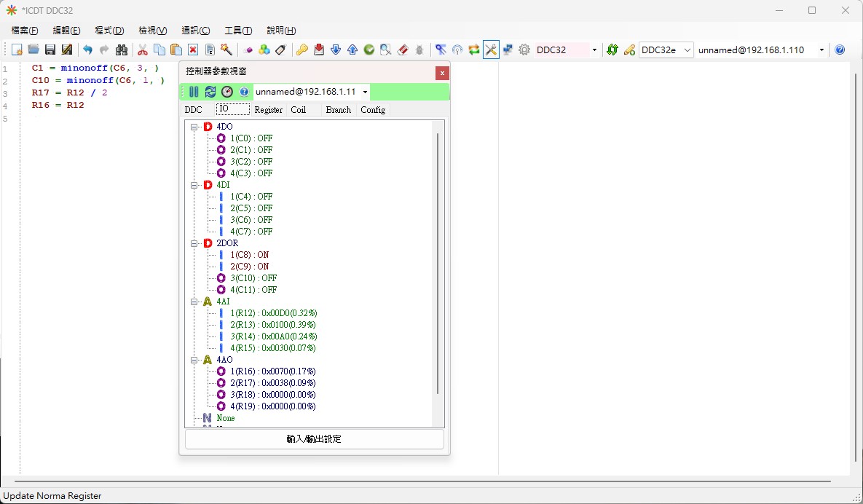The width and height of the screenshot is (863, 504).
Task: Switch to the Config tab
Action: point(373,109)
